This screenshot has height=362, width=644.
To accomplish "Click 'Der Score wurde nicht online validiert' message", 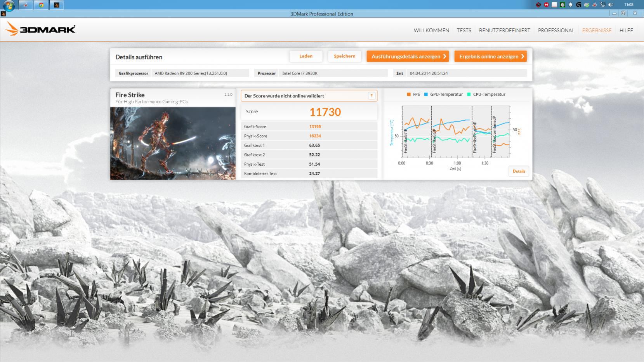I will 284,96.
